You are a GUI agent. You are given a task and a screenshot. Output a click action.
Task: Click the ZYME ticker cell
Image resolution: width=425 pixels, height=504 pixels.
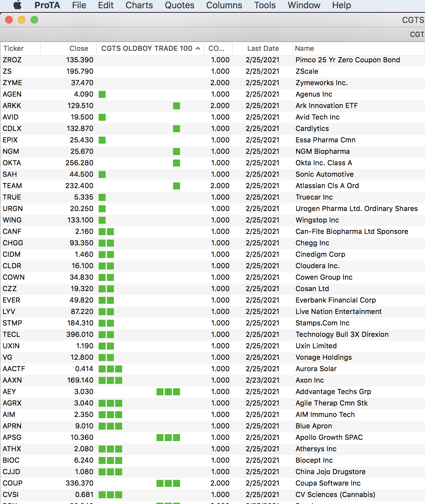(12, 83)
